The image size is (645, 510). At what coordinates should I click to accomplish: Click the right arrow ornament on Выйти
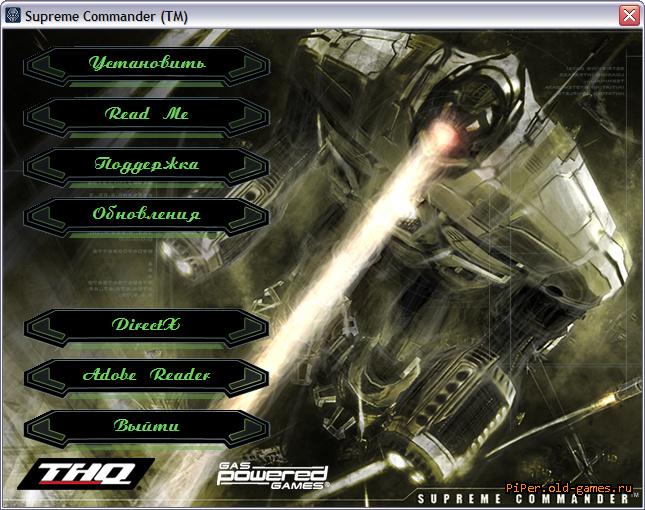tap(254, 425)
